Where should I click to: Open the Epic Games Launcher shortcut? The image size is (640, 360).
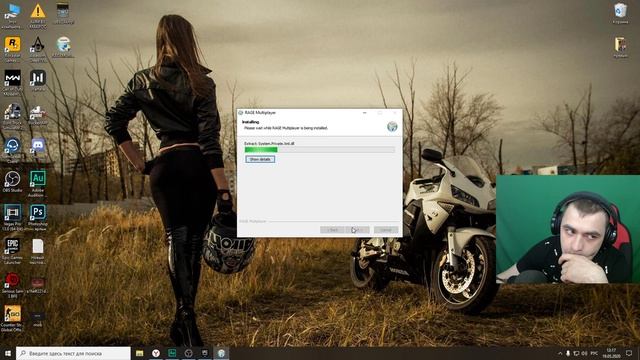coord(12,251)
